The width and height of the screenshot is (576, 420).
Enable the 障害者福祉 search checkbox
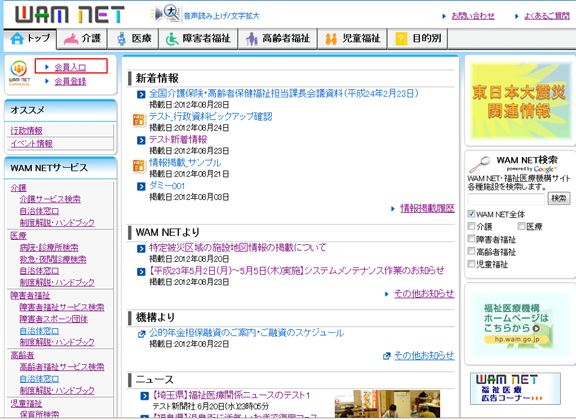[x=471, y=238]
